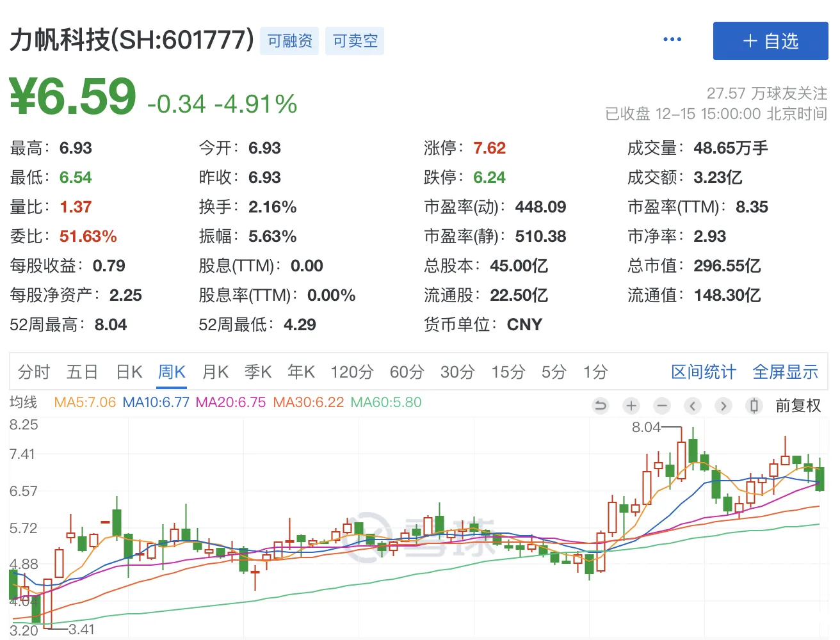Zoom out the chart with minus icon
This screenshot has width=840, height=640.
(x=662, y=406)
